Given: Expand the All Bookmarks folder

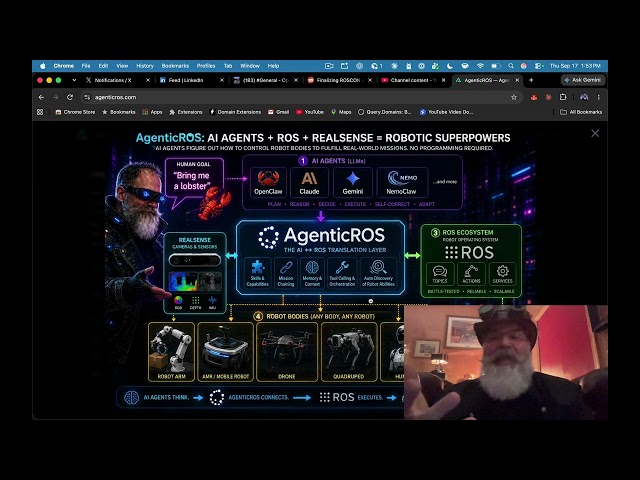Looking at the screenshot, I should [581, 112].
